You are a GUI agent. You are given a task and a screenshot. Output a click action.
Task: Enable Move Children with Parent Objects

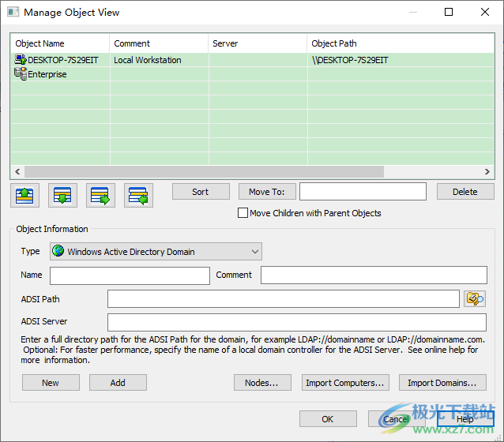point(243,213)
